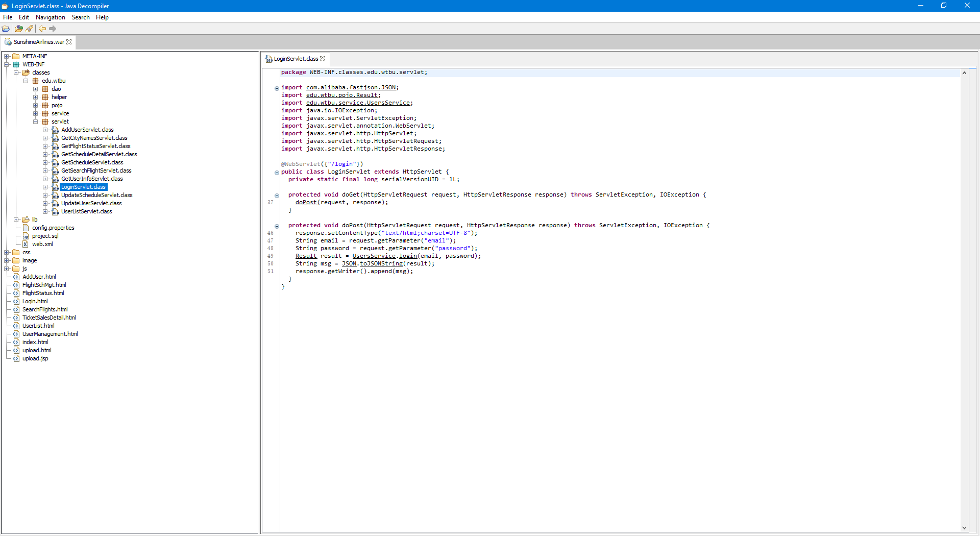Open the Search toolbar icon

point(29,29)
